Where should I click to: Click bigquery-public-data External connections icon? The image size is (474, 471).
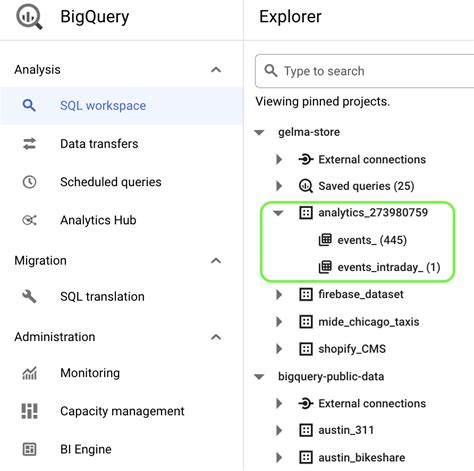(x=306, y=403)
